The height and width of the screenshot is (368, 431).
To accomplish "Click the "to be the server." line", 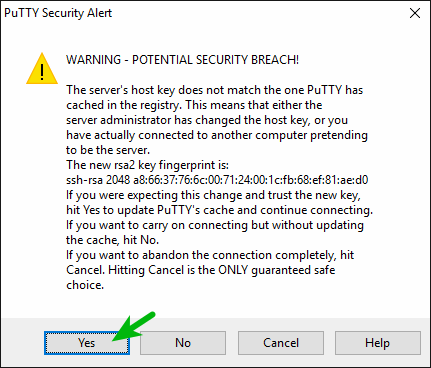I will pos(108,150).
